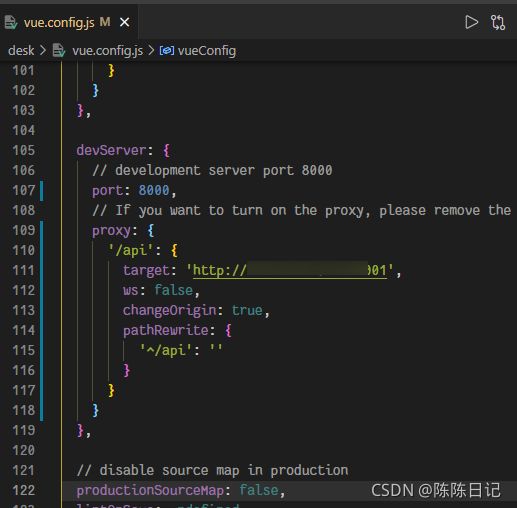Click the ws false value
Screen dimensions: 517x508
[174, 290]
